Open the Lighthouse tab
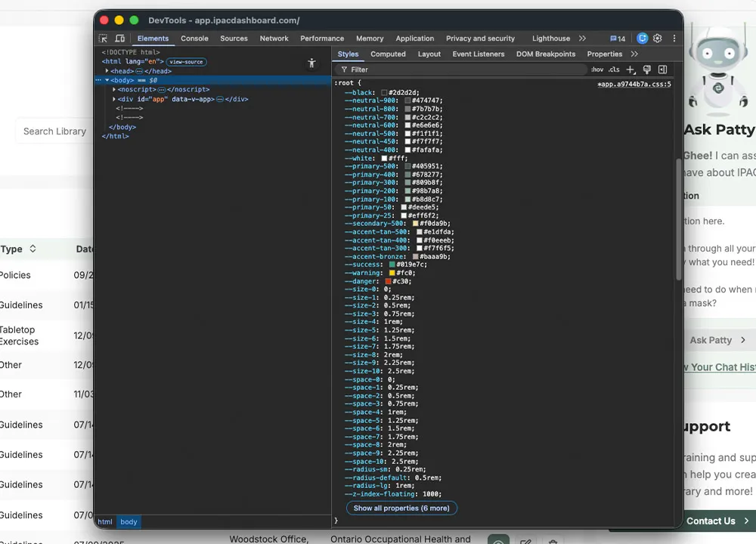 tap(551, 39)
